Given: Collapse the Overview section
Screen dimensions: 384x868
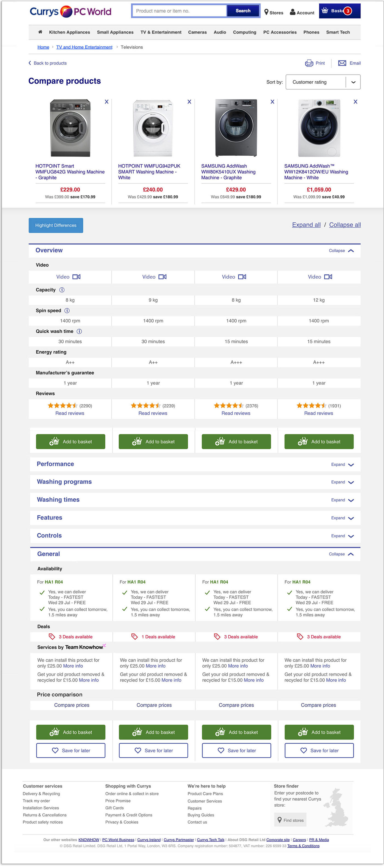Looking at the screenshot, I should coord(341,251).
